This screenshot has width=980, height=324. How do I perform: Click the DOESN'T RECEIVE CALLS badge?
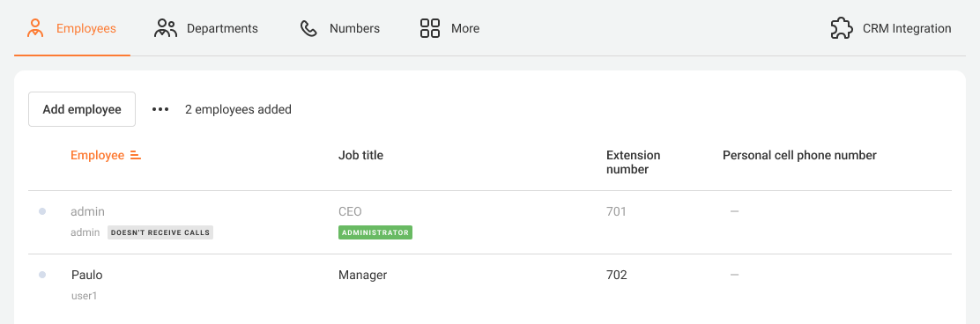pos(160,232)
